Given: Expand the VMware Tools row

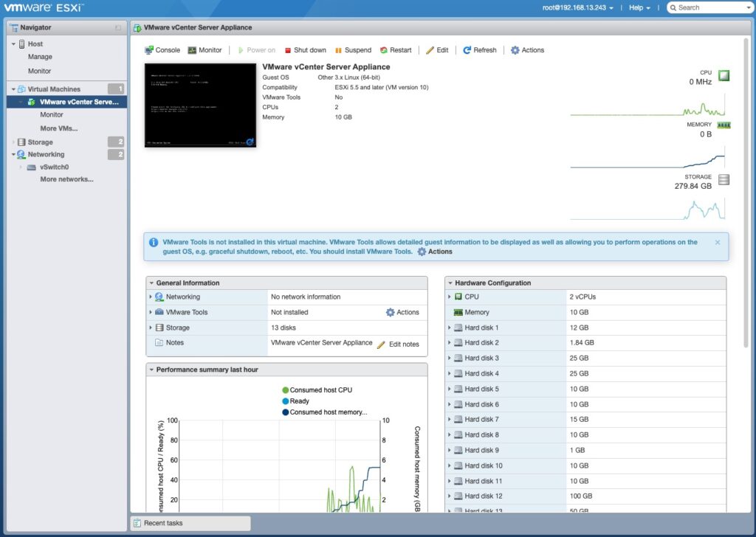Looking at the screenshot, I should coord(151,312).
